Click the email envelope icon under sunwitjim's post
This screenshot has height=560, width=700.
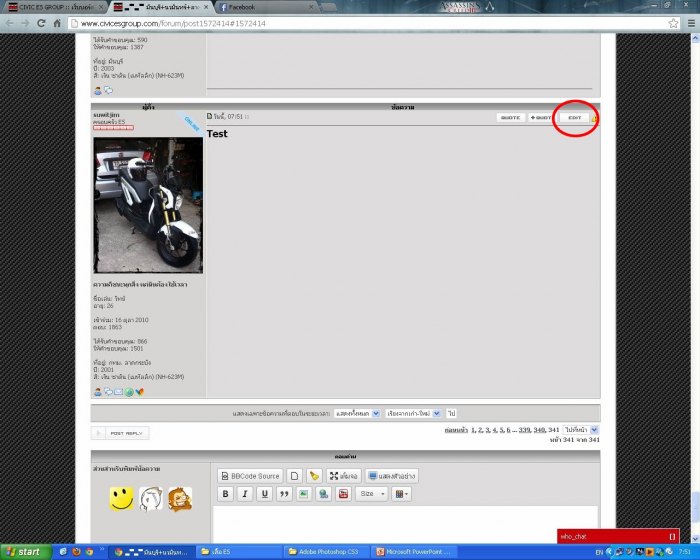(x=118, y=392)
